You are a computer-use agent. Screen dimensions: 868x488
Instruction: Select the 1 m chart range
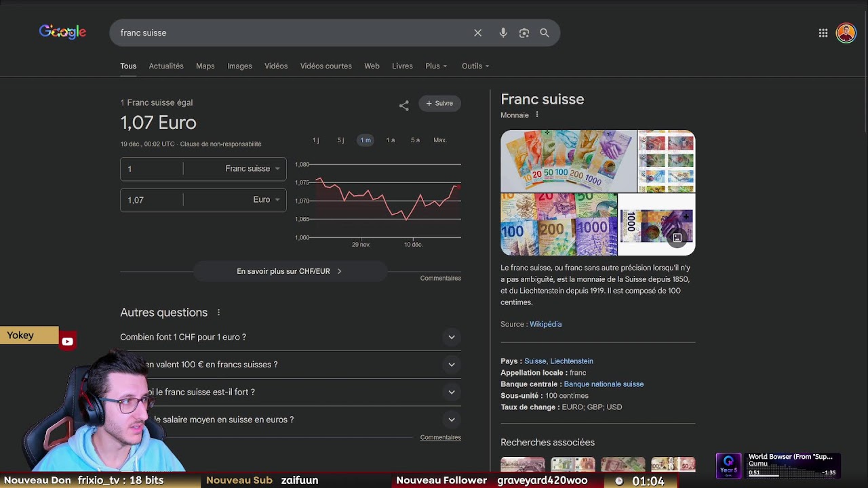tap(366, 140)
